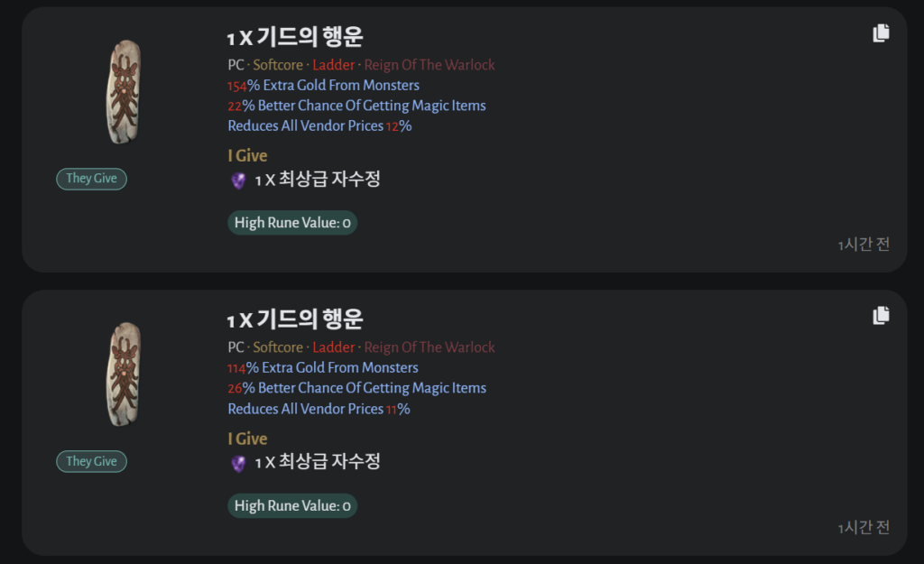Copy the first listing with 154% gold

(881, 33)
